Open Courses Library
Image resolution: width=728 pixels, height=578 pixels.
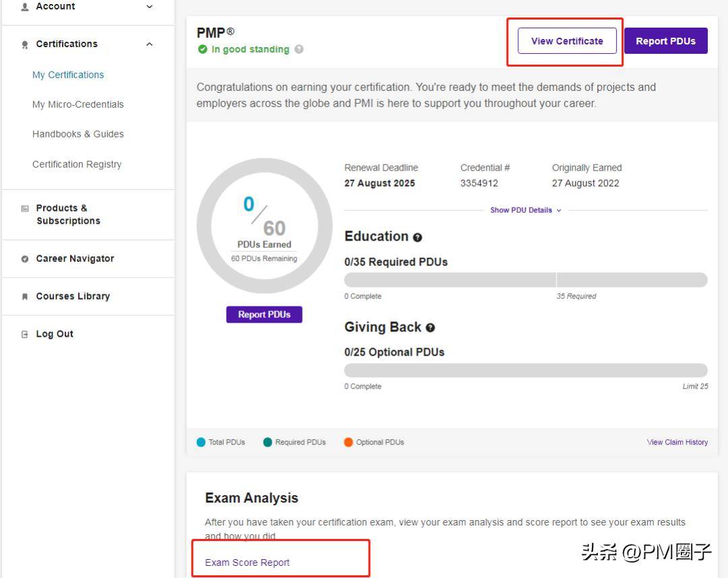click(x=73, y=296)
